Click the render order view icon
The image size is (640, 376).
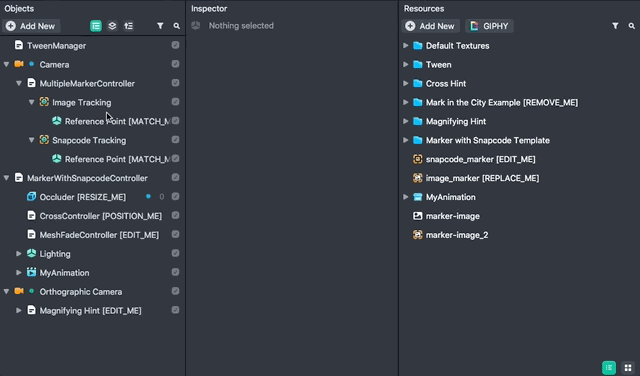tap(129, 26)
